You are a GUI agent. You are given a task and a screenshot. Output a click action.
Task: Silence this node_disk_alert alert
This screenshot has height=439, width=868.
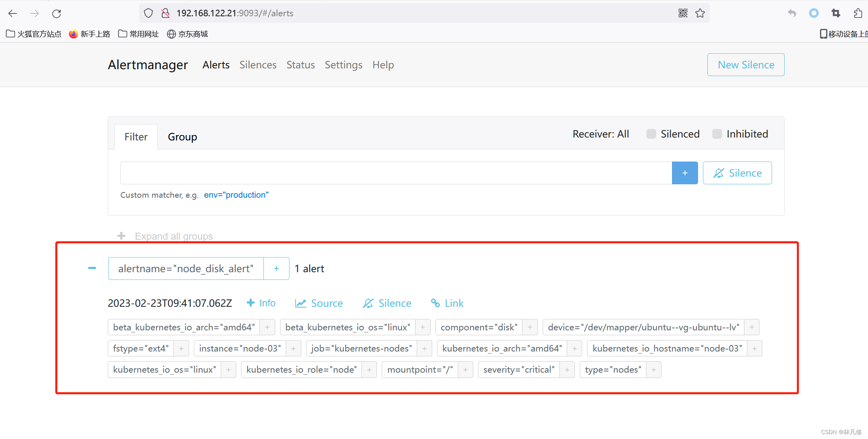pos(387,303)
